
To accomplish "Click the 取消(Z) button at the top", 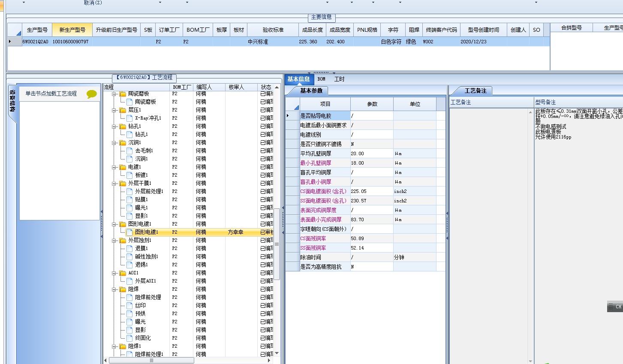I will (x=93, y=3).
